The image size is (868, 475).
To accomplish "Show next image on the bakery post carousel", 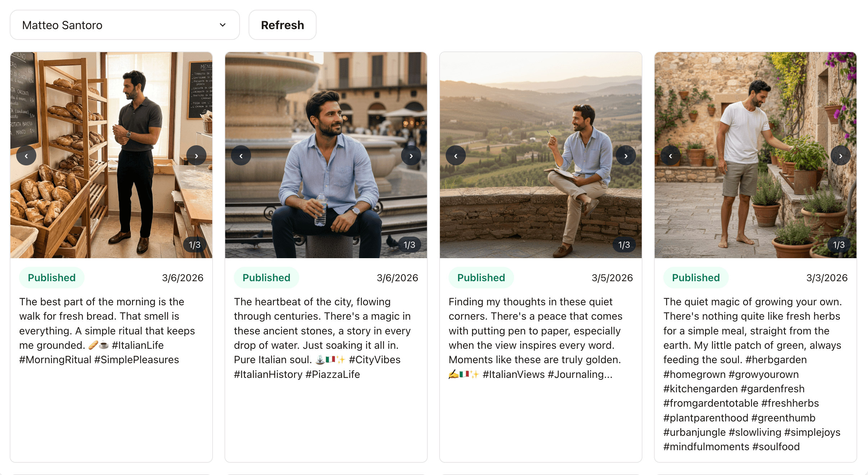I will point(196,155).
